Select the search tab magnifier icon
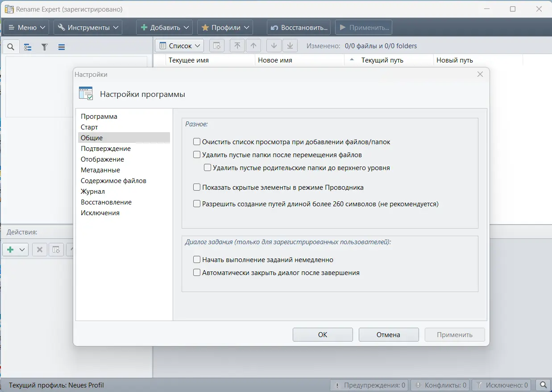 11,47
